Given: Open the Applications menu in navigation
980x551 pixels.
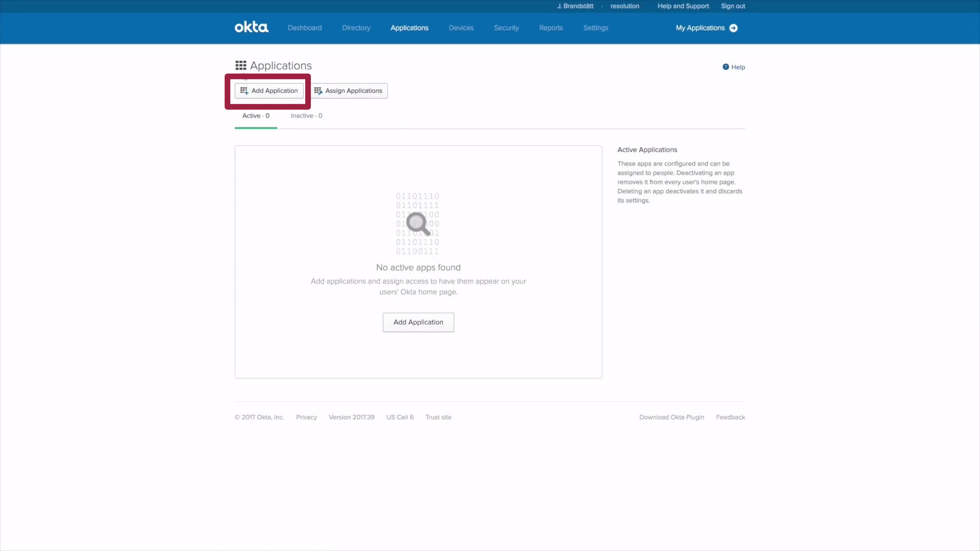Looking at the screenshot, I should point(409,28).
